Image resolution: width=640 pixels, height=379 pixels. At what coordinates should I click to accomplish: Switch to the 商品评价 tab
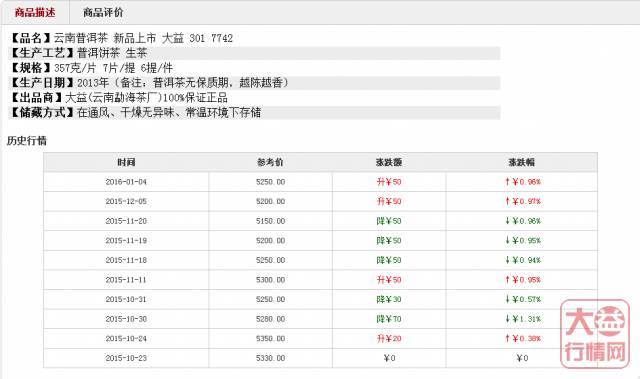tap(103, 13)
